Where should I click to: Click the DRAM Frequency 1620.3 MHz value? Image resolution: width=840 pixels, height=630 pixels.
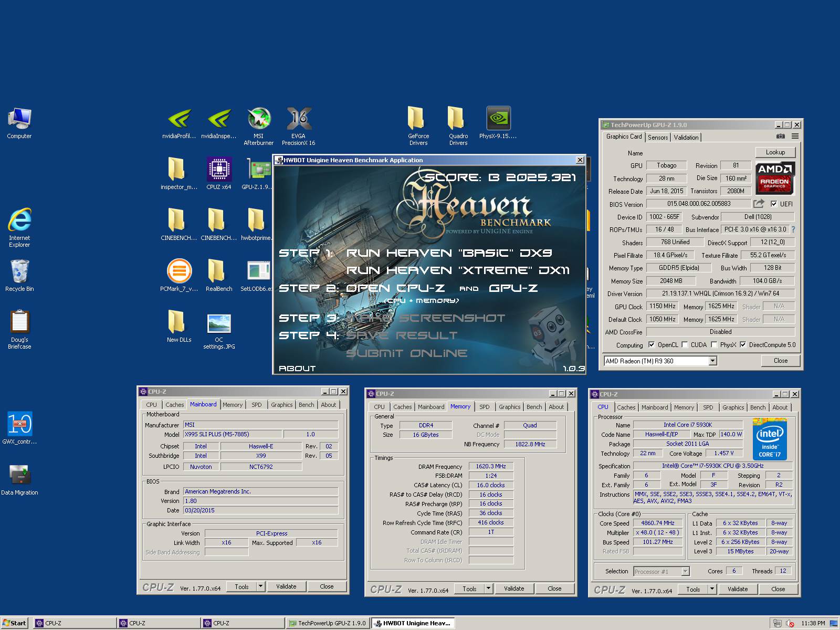(x=491, y=466)
